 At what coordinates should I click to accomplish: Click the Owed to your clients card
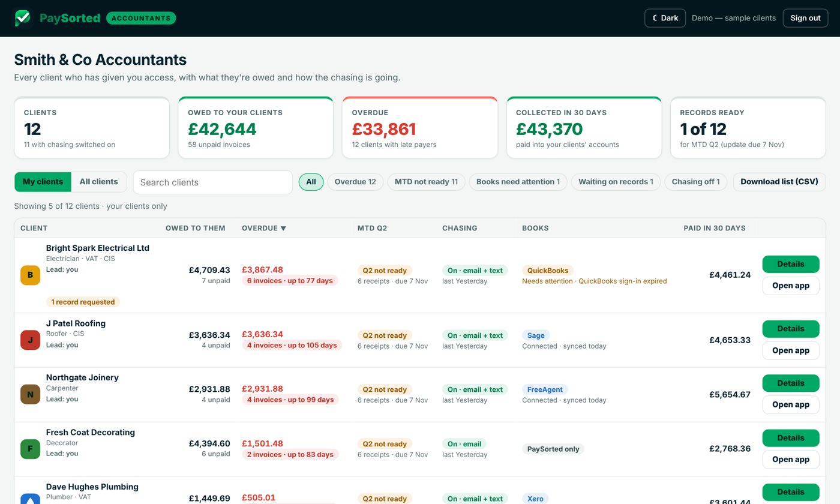256,128
